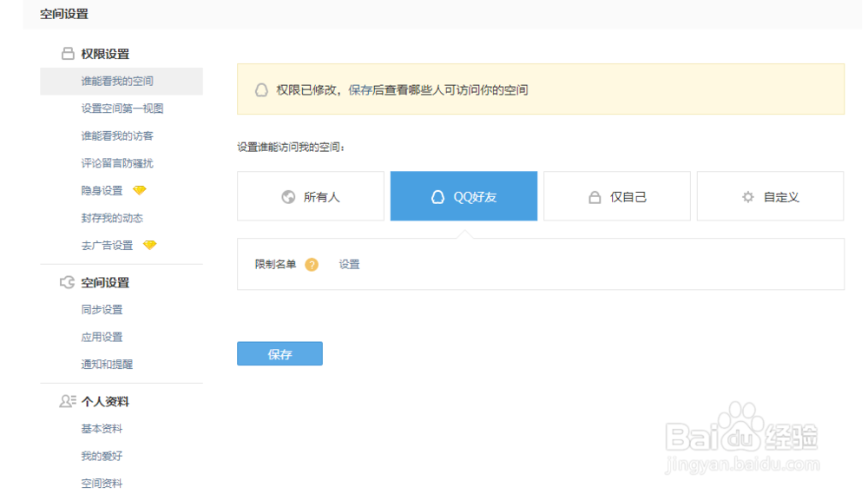The width and height of the screenshot is (868, 494).
Task: Open 去广告设置 menu item
Action: tap(108, 246)
